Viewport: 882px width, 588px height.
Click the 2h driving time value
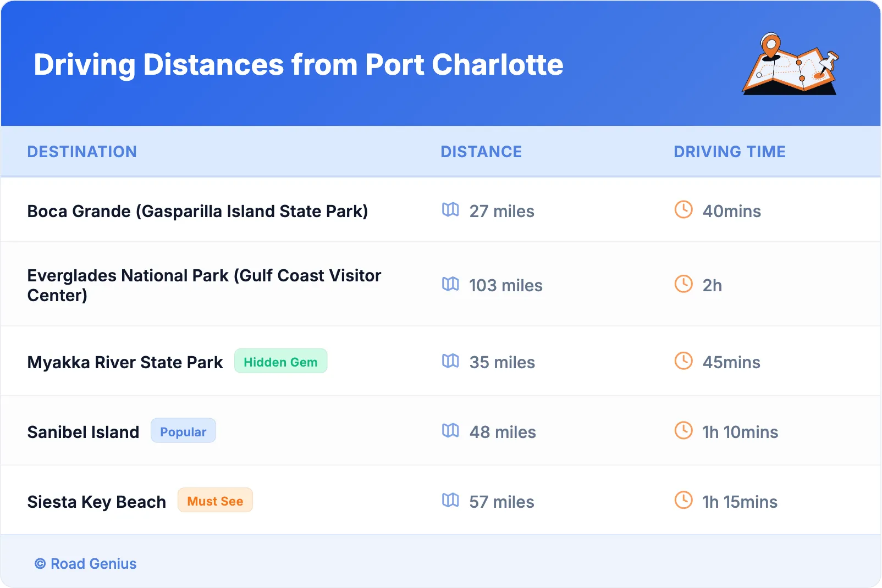(x=712, y=286)
